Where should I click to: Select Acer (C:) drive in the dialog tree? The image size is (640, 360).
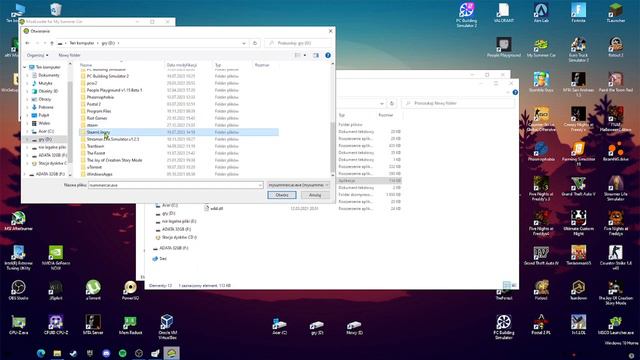(46, 131)
